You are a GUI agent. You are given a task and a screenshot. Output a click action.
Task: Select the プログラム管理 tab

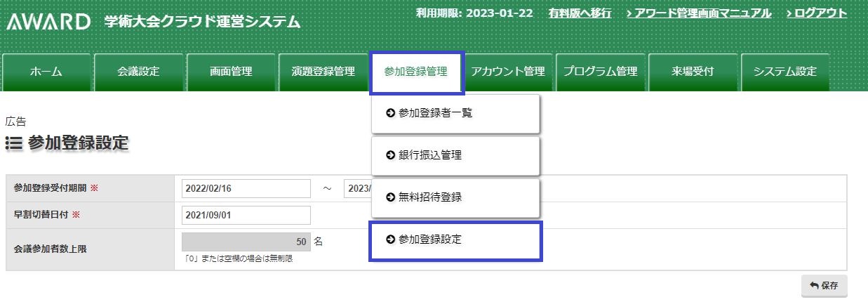click(601, 72)
